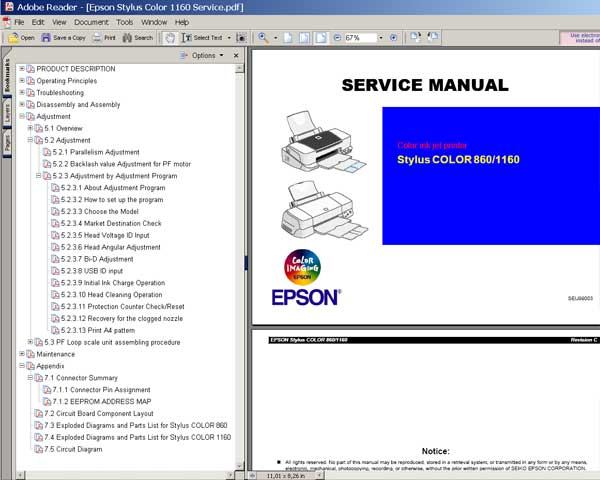This screenshot has height=480, width=600.
Task: Click the Print printer icon
Action: (97, 38)
